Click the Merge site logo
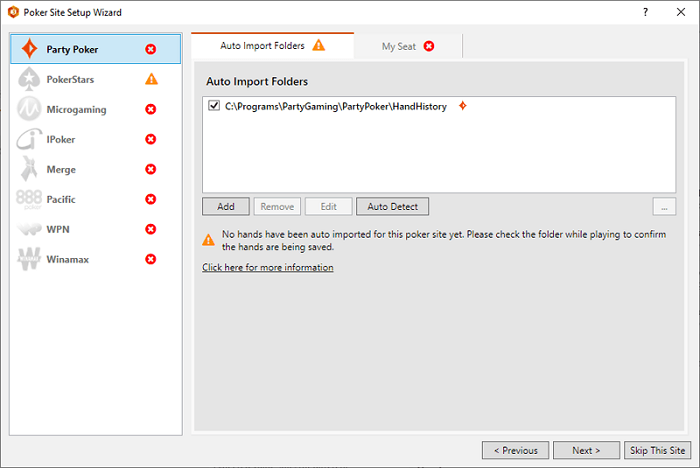700x468 pixels. pos(29,169)
